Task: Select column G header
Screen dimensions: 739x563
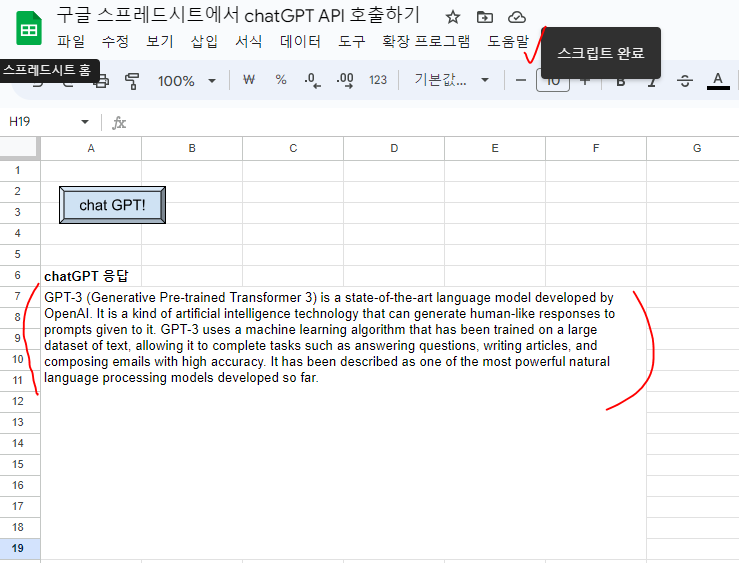Action: coord(693,148)
